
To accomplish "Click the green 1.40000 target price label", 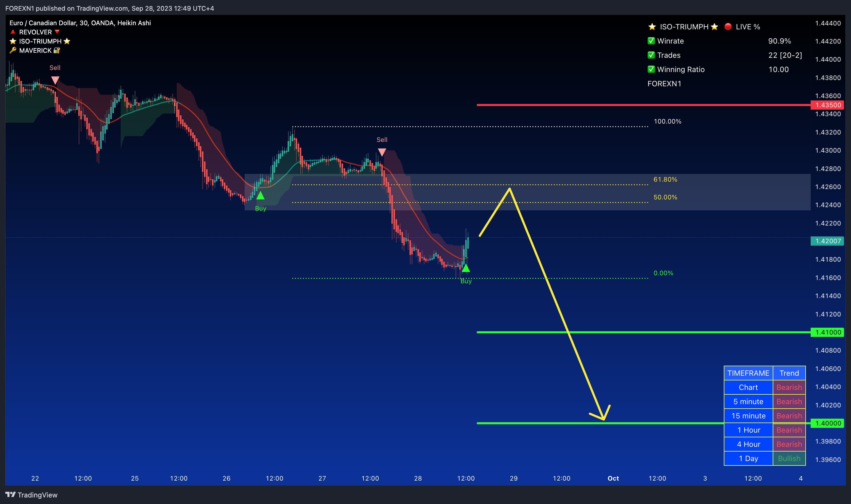I will point(828,423).
